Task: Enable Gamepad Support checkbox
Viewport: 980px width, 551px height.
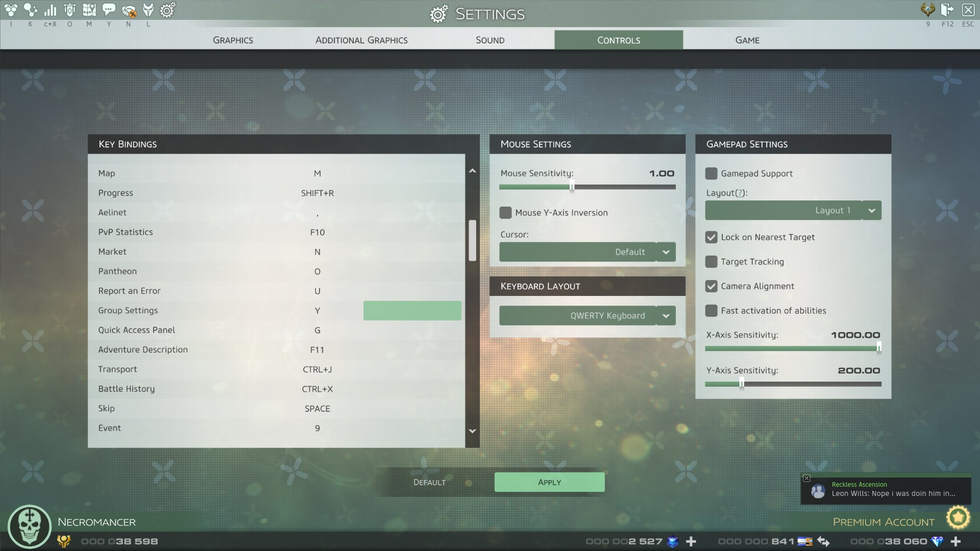Action: (x=711, y=173)
